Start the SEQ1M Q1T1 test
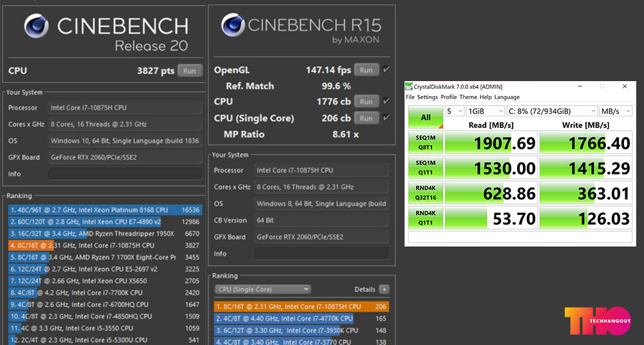 [426, 167]
